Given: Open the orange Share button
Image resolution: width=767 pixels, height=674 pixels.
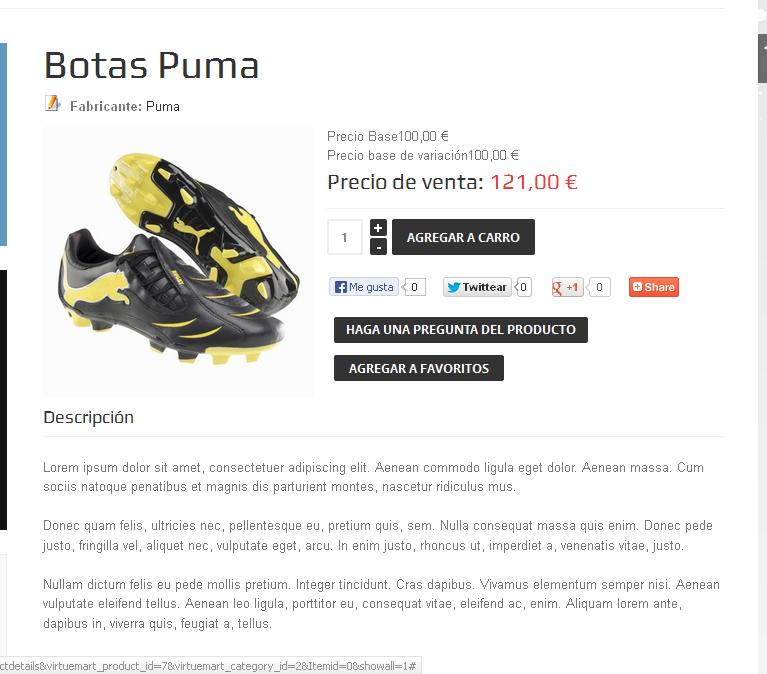Looking at the screenshot, I should click(654, 287).
